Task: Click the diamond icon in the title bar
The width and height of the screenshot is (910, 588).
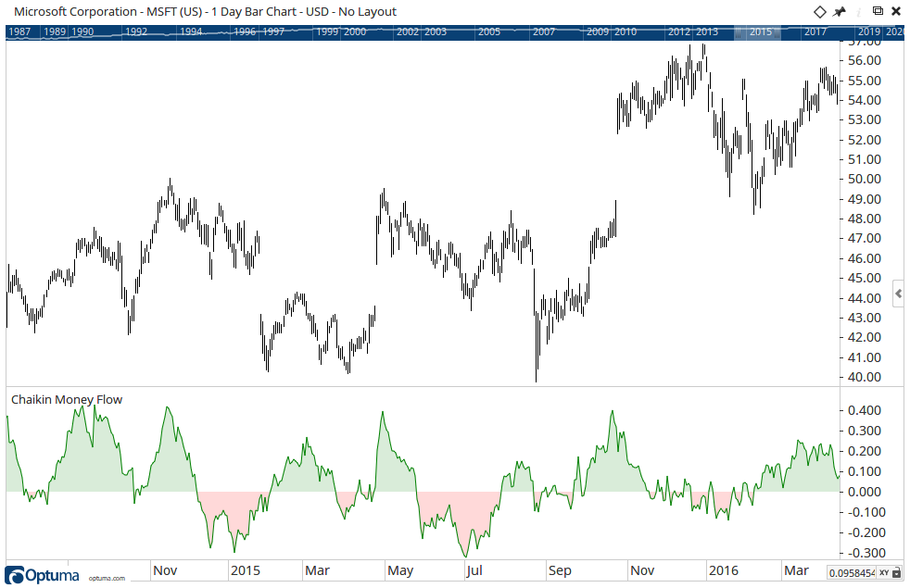Action: [819, 12]
